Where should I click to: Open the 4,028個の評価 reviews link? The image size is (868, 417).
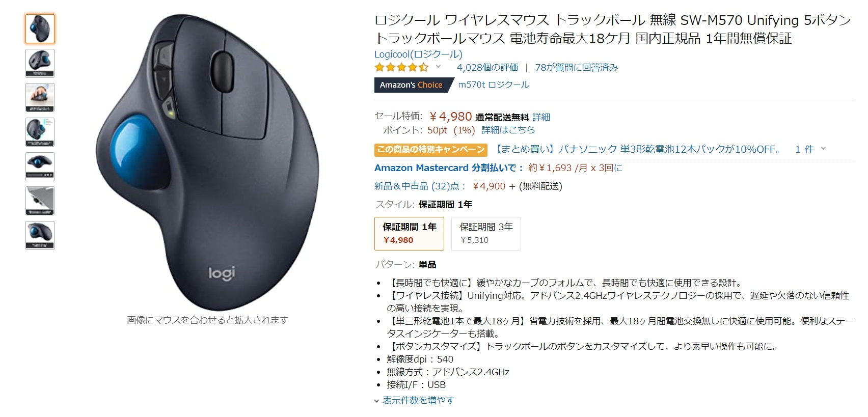(x=487, y=68)
